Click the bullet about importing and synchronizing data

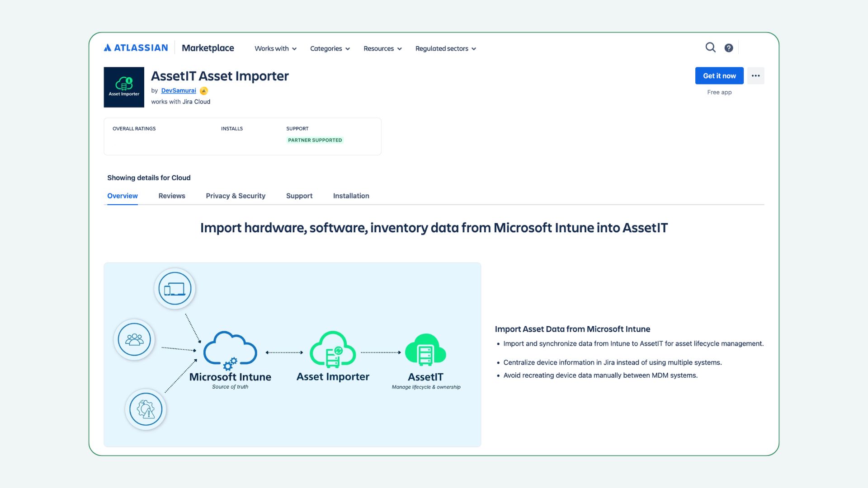[x=633, y=343]
